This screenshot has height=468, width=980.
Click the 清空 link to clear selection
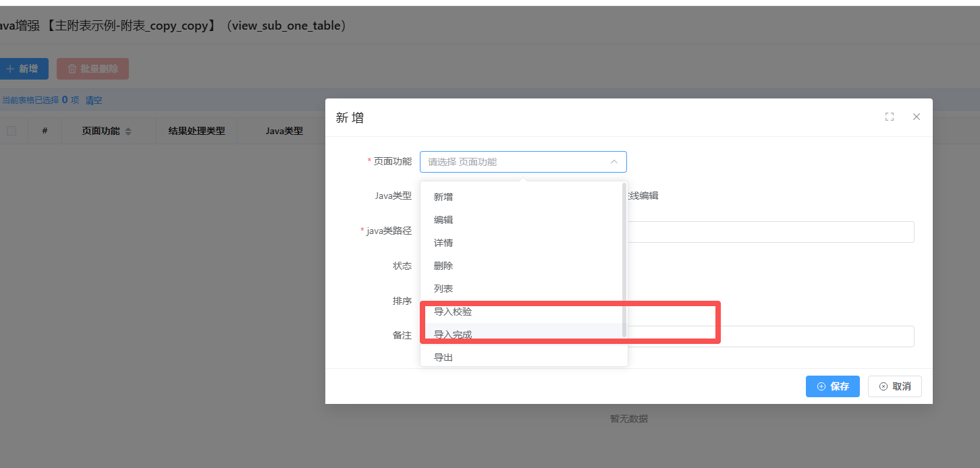point(94,100)
